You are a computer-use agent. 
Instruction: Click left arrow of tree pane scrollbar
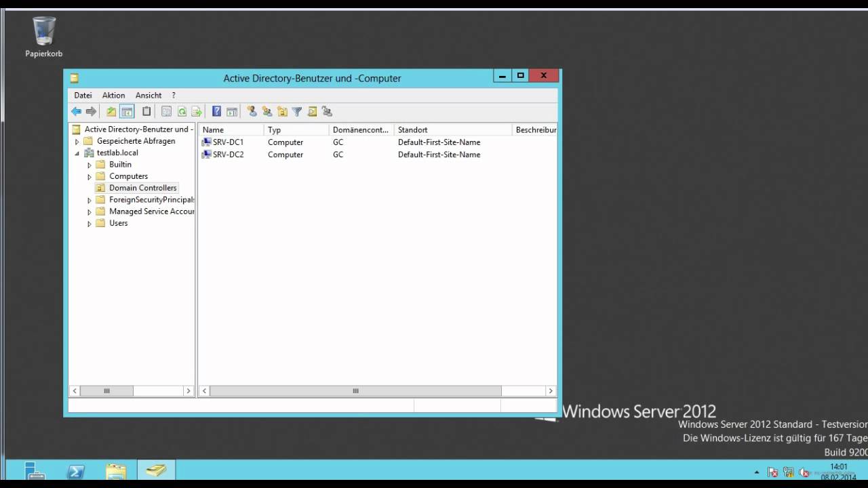[75, 391]
